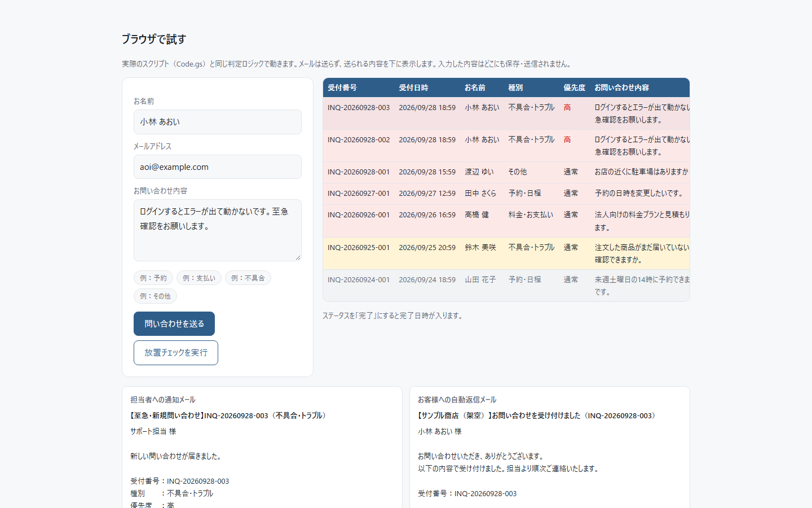Select the name 高橋 健
The image size is (812, 508).
[x=477, y=214]
